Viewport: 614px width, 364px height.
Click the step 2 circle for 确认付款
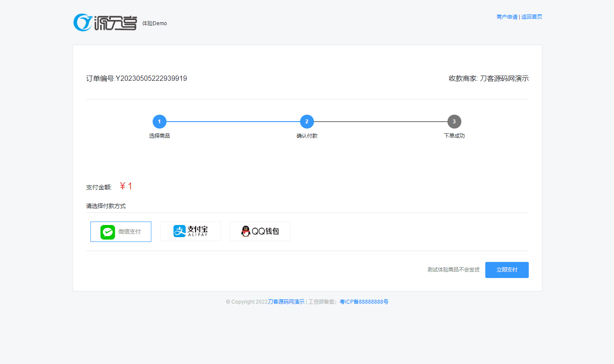307,122
